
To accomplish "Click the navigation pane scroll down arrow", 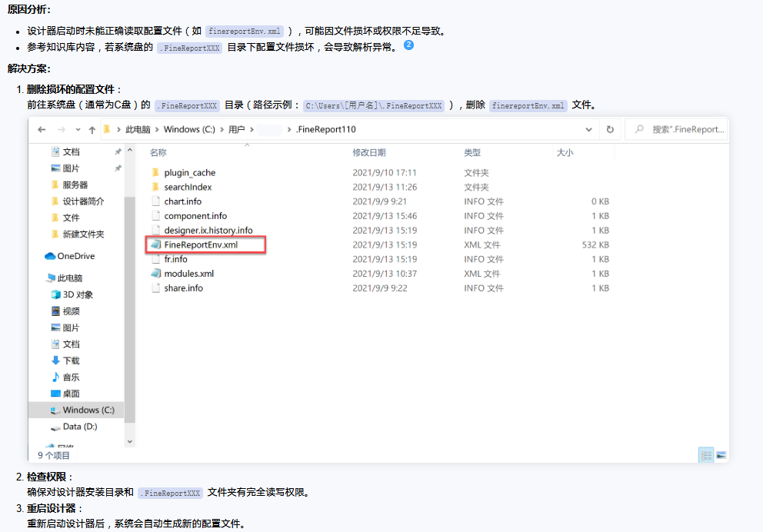I will 129,441.
